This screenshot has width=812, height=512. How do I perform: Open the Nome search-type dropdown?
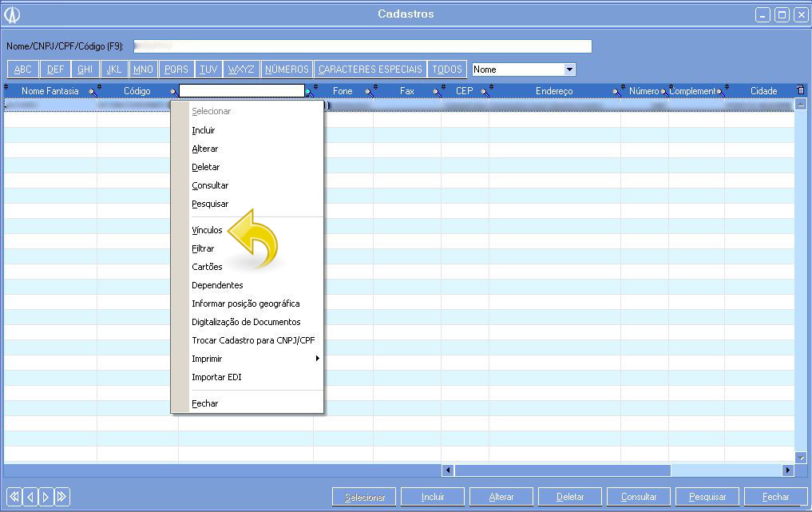point(569,69)
